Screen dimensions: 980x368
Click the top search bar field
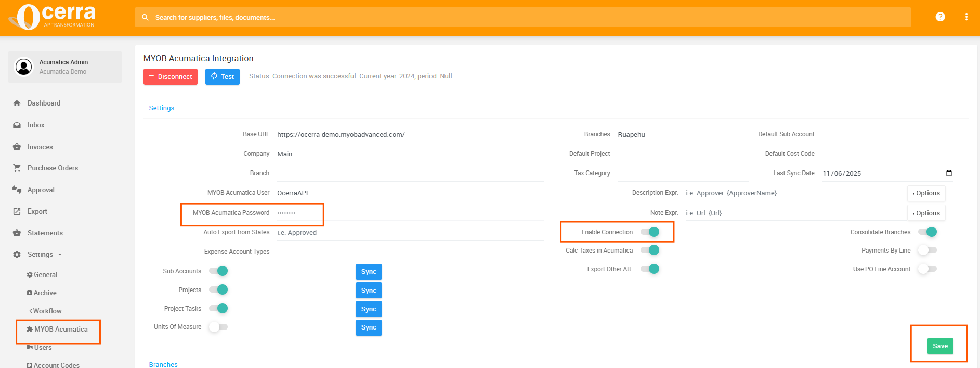point(522,17)
